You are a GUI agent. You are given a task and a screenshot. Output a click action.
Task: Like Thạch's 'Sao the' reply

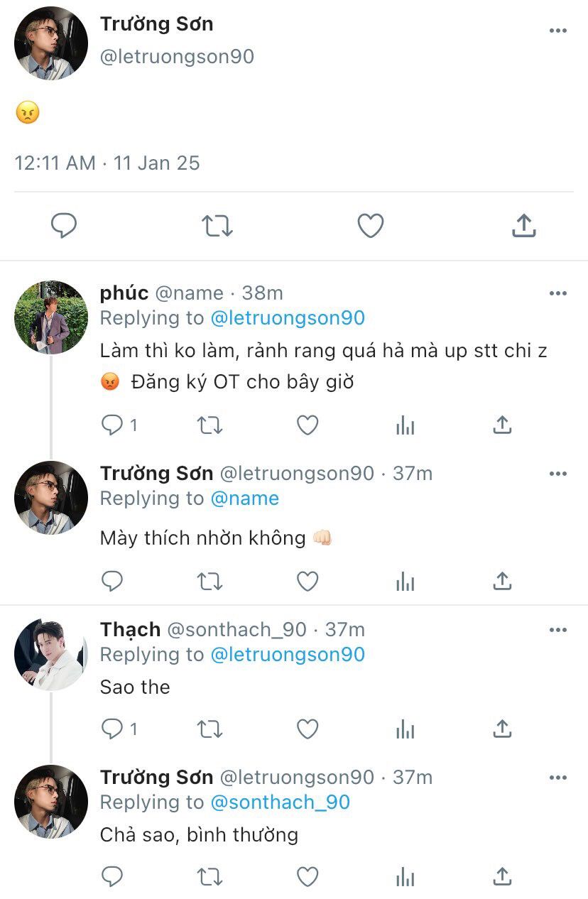pos(307,729)
